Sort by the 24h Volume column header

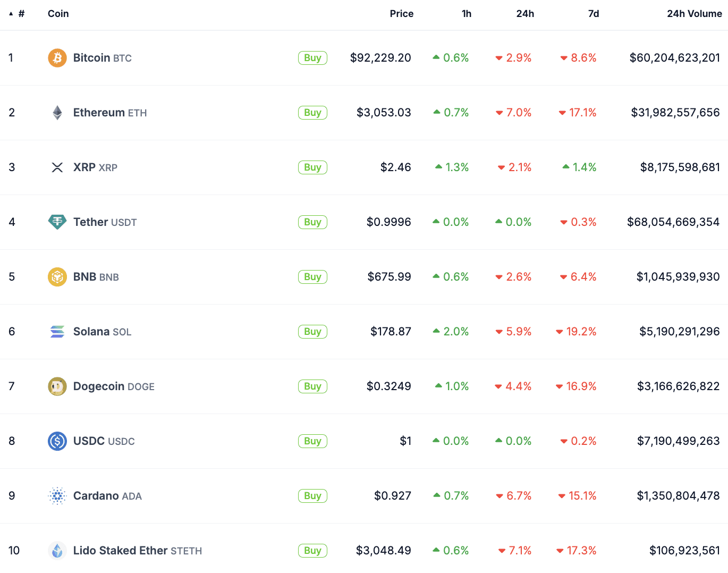tap(694, 14)
